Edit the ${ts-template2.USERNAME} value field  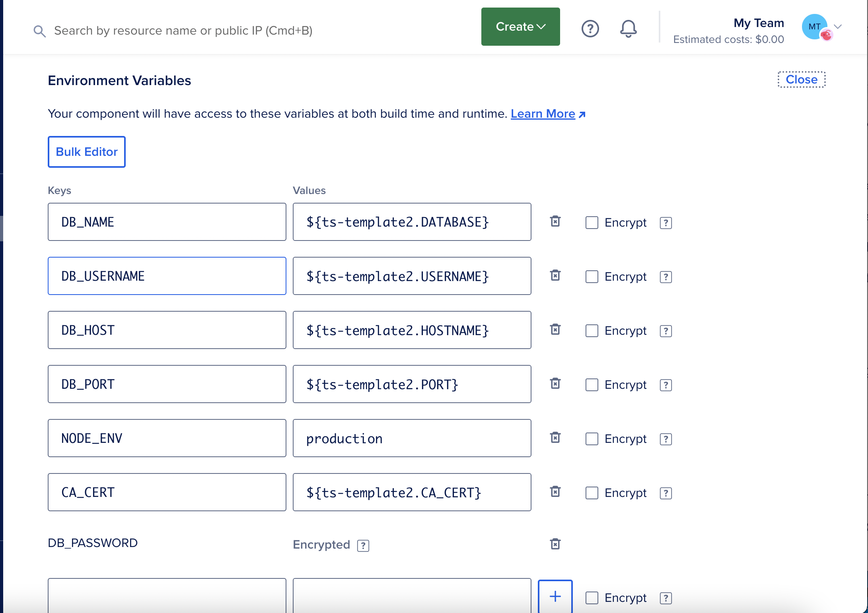pos(412,276)
